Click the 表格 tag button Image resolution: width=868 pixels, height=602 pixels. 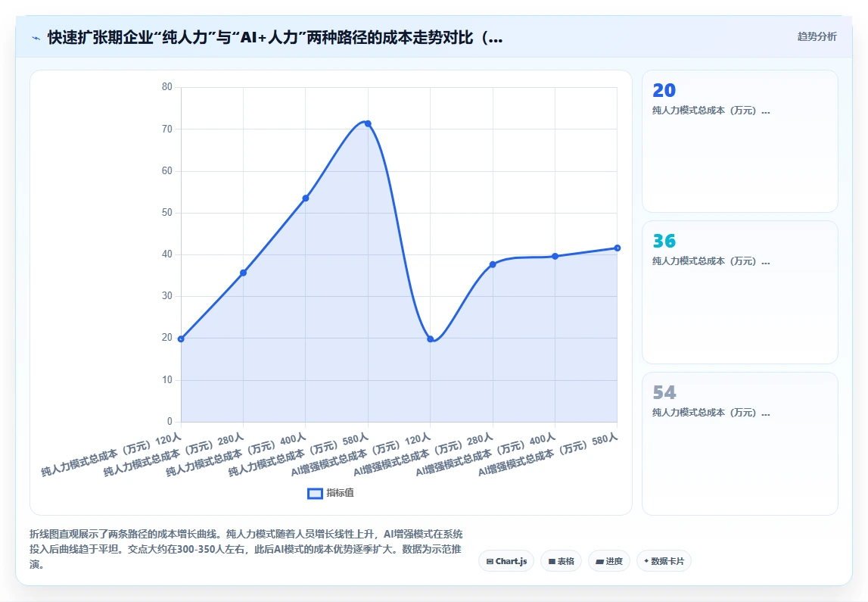tap(561, 561)
